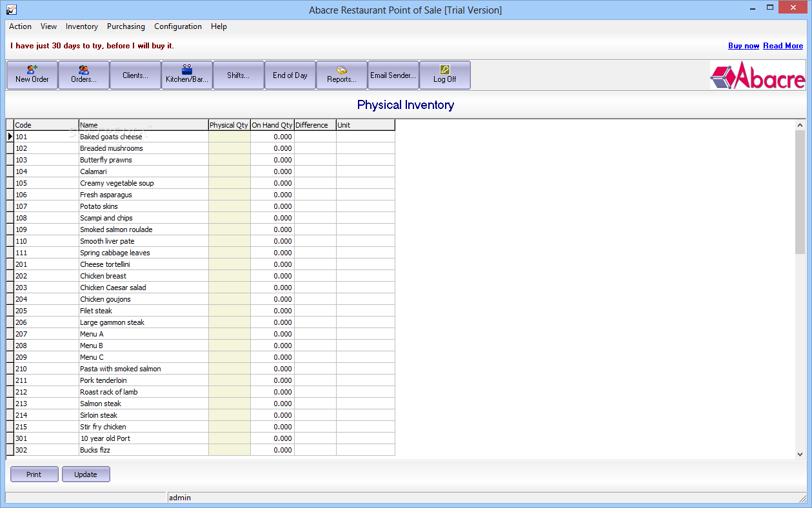Click the Print button
This screenshot has width=812, height=508.
34,474
